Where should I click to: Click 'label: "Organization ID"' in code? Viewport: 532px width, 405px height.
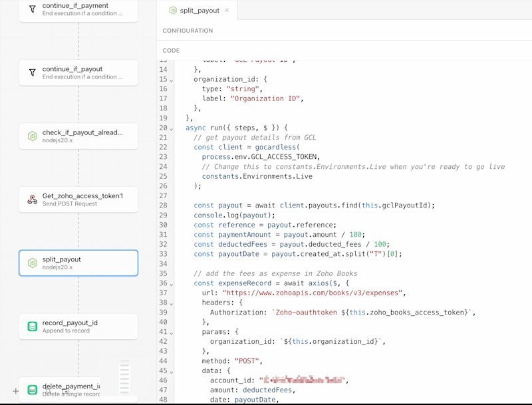pyautogui.click(x=253, y=98)
